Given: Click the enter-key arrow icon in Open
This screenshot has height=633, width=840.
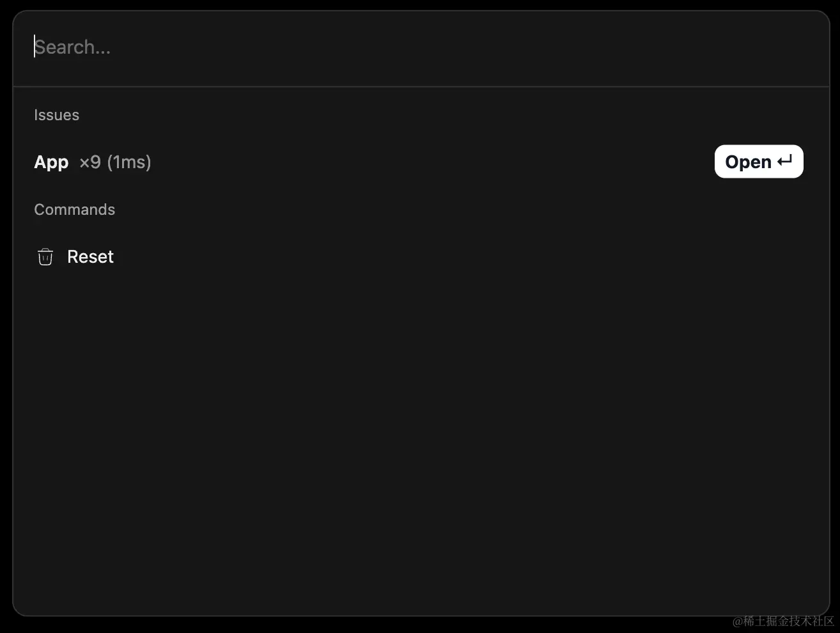Looking at the screenshot, I should pyautogui.click(x=785, y=161).
